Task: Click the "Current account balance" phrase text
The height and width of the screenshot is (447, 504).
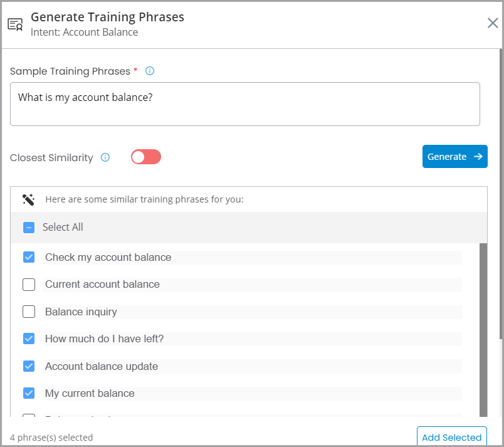Action: pyautogui.click(x=102, y=285)
